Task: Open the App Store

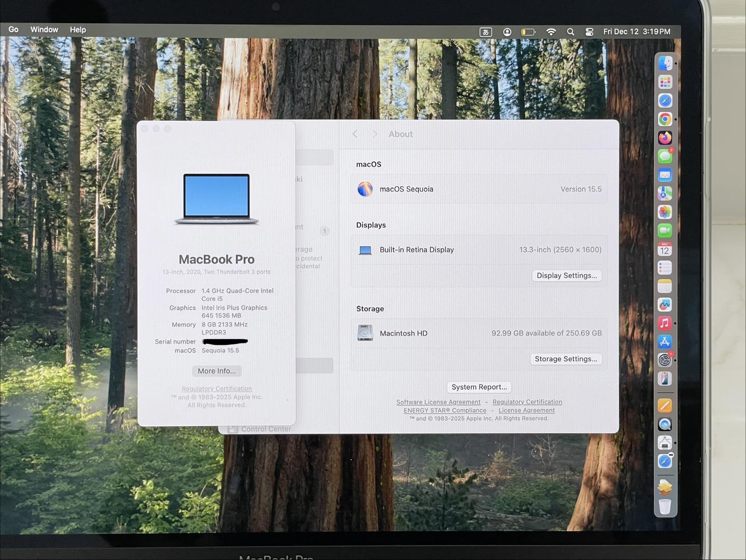Action: click(x=665, y=342)
